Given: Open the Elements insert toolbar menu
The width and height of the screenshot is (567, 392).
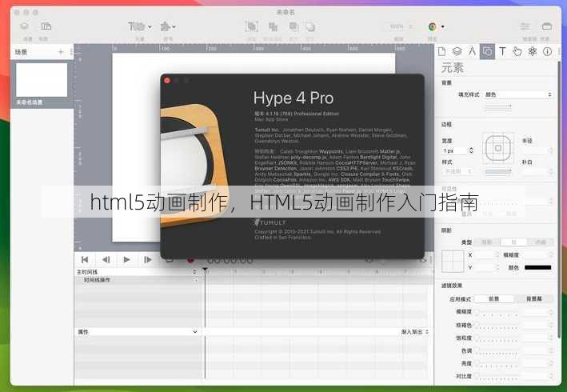Looking at the screenshot, I should click(x=140, y=26).
